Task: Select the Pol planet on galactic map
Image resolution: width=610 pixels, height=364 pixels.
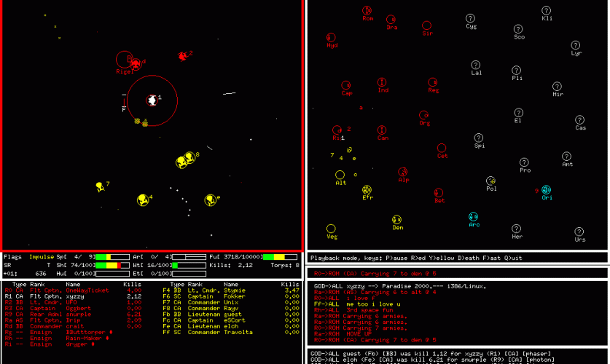Action: 491,181
